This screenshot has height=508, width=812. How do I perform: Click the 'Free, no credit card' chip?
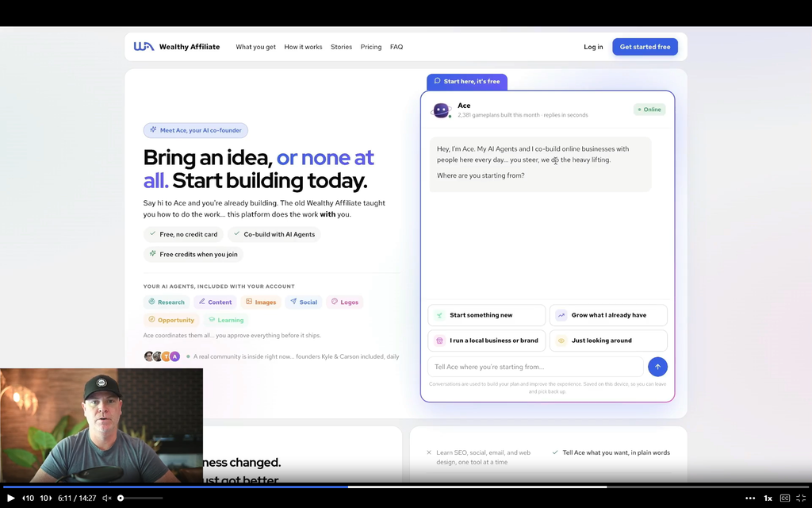183,234
